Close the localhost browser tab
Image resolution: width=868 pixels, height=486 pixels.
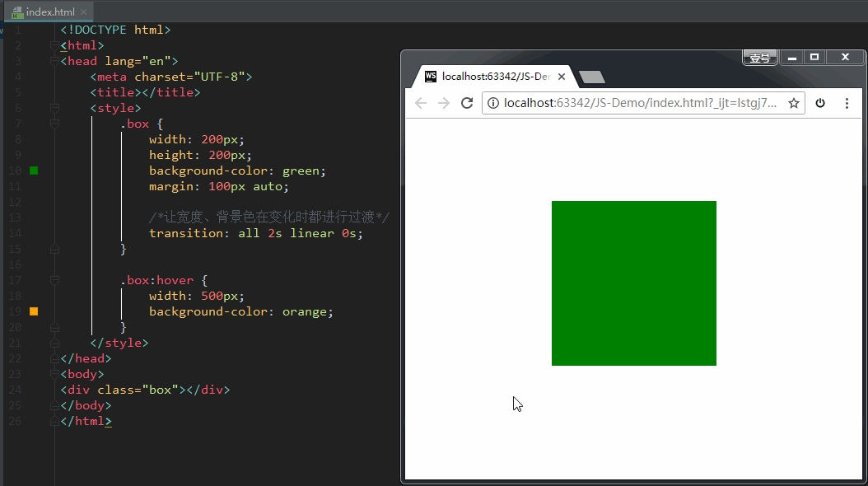[562, 77]
